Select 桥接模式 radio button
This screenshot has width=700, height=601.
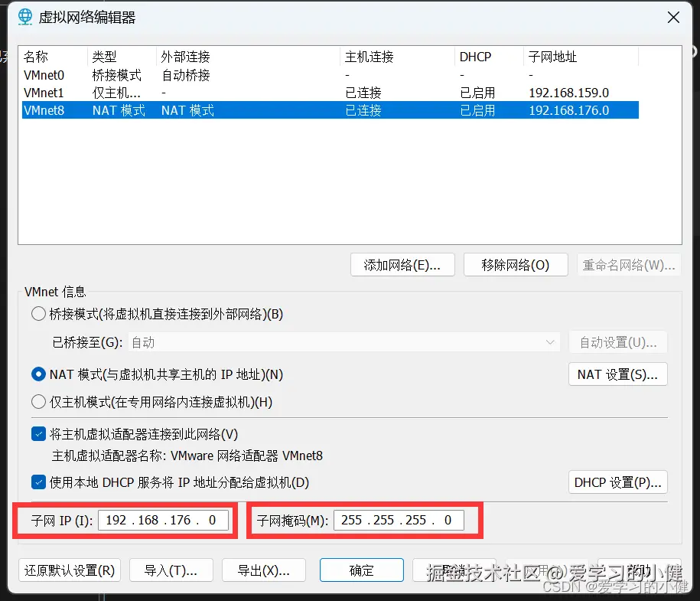(x=38, y=314)
